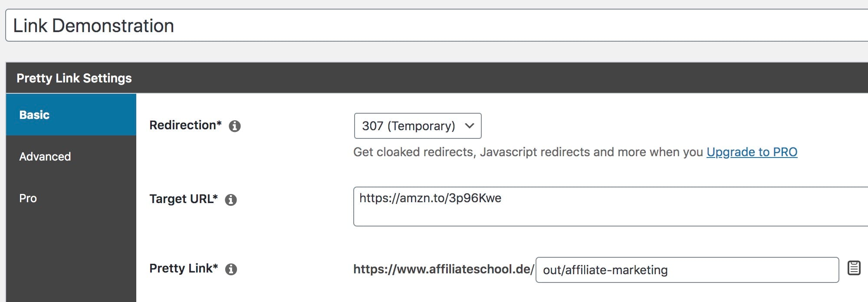Click the pretty link slug field
The width and height of the screenshot is (868, 302).
pos(687,270)
